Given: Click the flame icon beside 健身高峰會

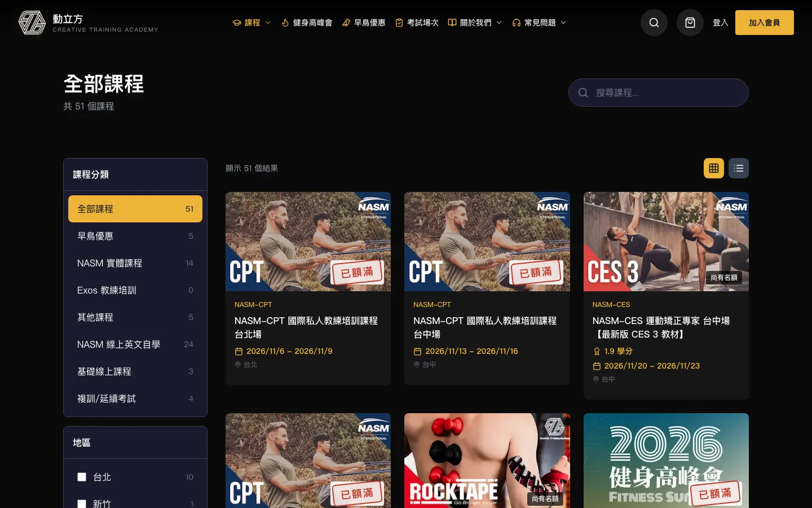Looking at the screenshot, I should pos(285,23).
